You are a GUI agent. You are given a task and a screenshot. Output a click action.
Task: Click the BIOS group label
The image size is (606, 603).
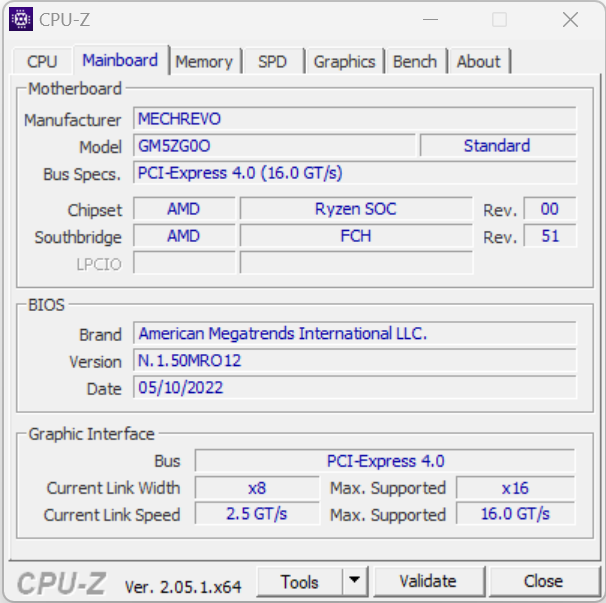coord(46,305)
